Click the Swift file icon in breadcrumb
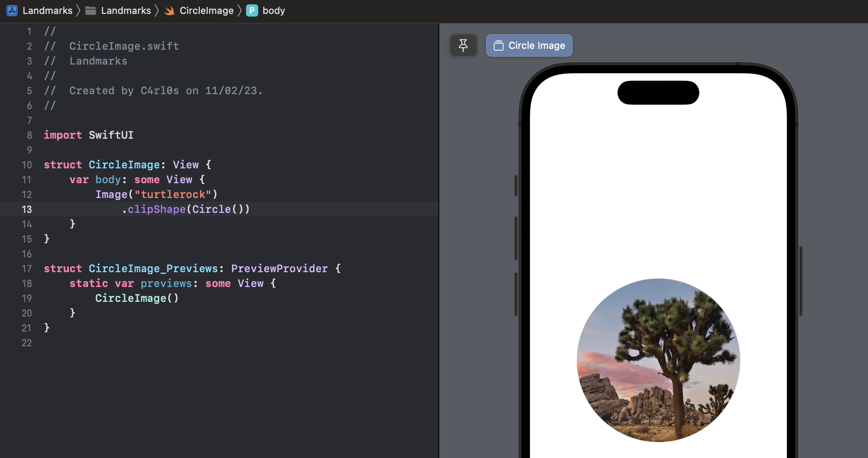This screenshot has width=868, height=458. 169,10
